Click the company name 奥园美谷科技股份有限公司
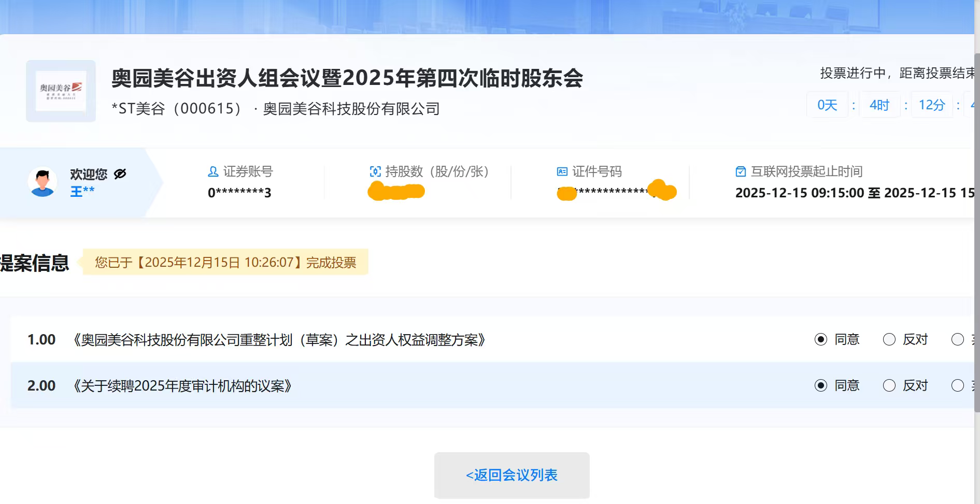This screenshot has width=980, height=504. click(x=351, y=109)
